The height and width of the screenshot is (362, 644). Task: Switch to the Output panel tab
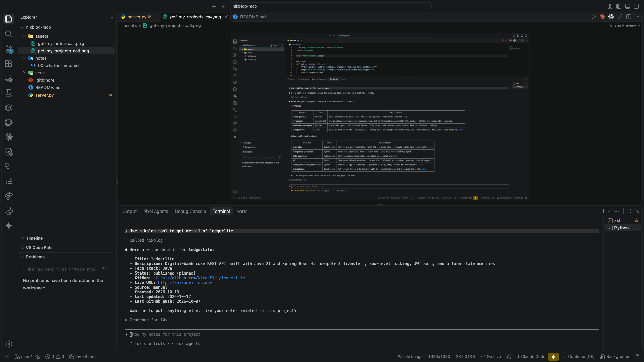[129, 211]
